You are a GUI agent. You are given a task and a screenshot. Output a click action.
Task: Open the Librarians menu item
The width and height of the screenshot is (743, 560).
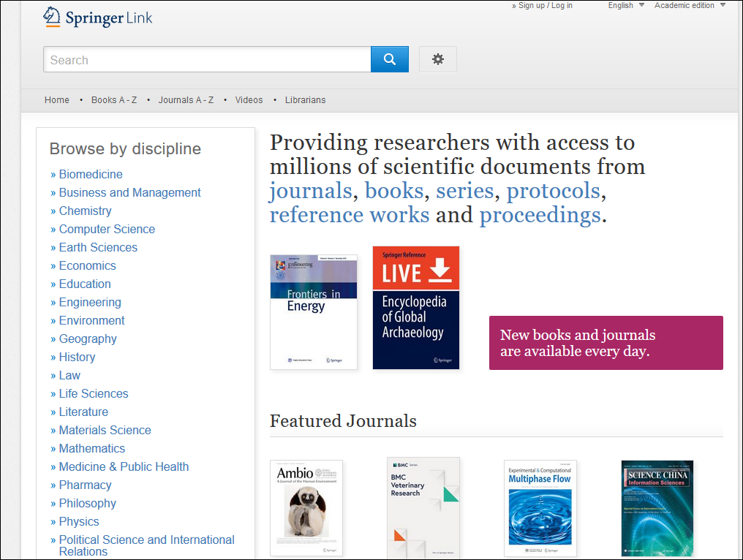tap(305, 100)
